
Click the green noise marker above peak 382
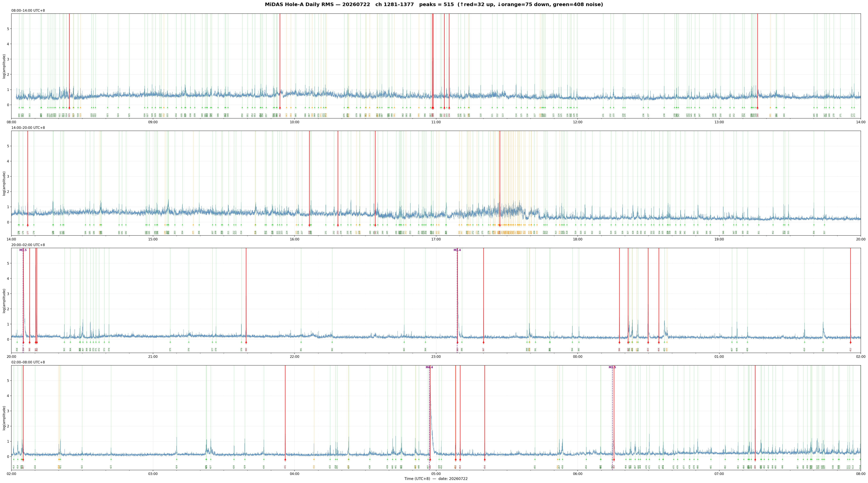click(332, 342)
